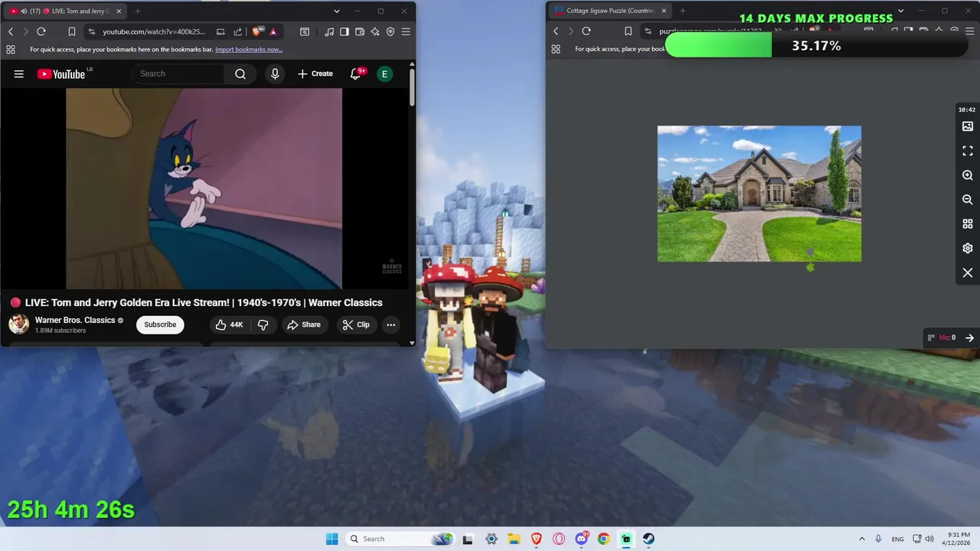980x551 pixels.
Task: View site information for youtube.com
Action: [x=92, y=31]
